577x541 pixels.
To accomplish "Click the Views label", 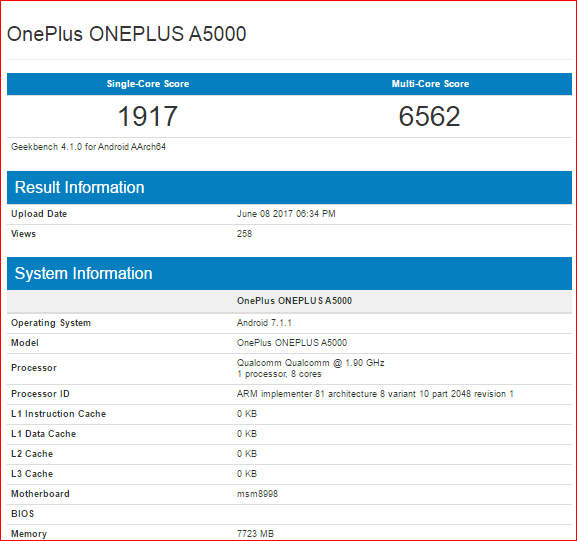I will [x=23, y=234].
